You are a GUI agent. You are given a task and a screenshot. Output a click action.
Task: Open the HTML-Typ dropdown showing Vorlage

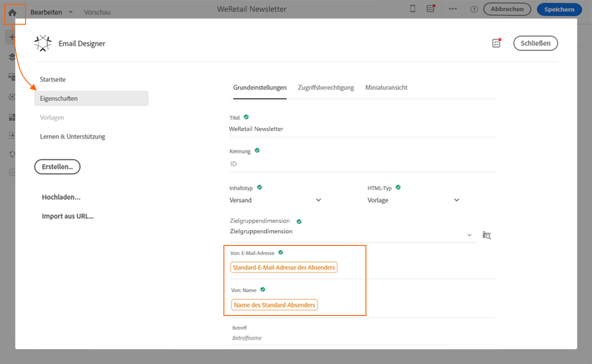click(456, 200)
